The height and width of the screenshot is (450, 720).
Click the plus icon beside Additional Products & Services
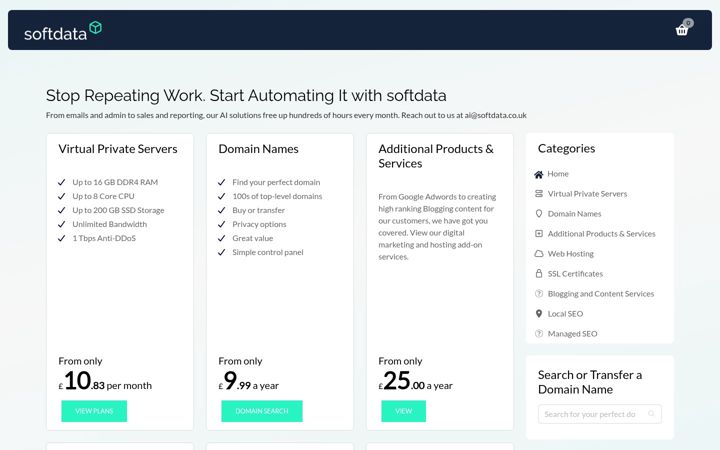point(539,234)
